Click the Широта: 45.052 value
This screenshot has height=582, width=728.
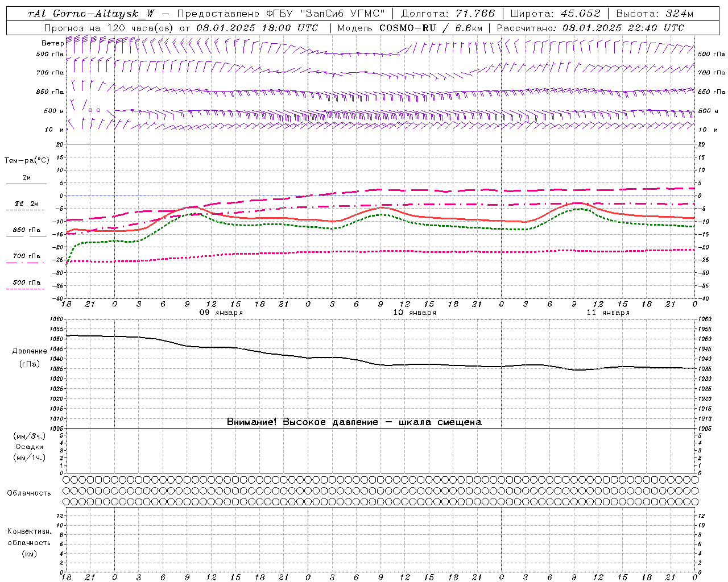point(556,14)
